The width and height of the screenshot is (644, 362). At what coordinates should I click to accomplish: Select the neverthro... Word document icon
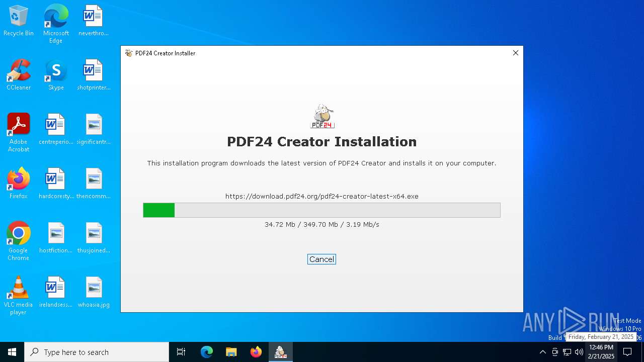pyautogui.click(x=94, y=21)
